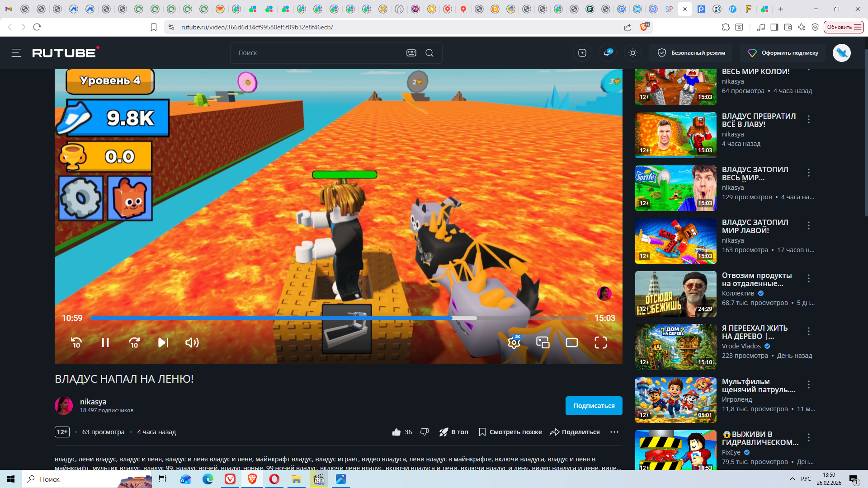Viewport: 868px width, 488px height.
Task: Play the next video
Action: [x=163, y=343]
